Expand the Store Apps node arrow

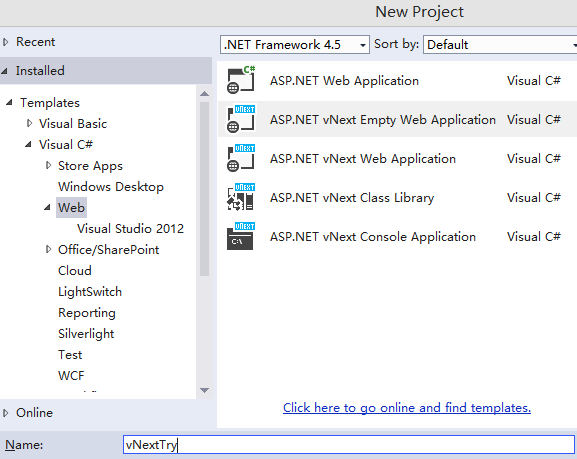click(x=48, y=165)
